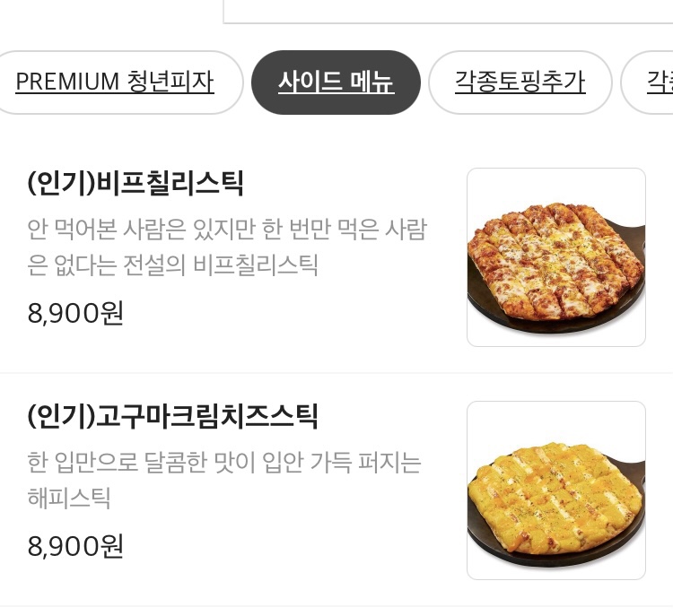
Task: Tap the 한 입만으로 달콤한 맛이 description line
Action: [224, 463]
